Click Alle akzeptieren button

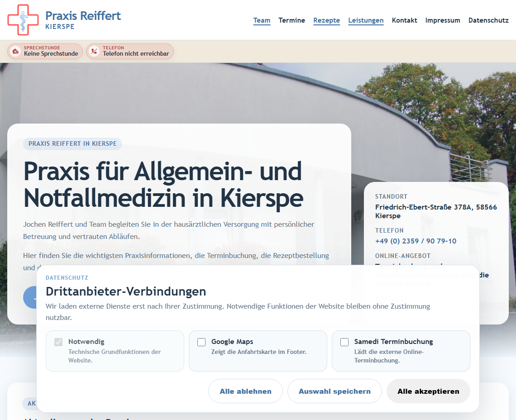pos(428,391)
